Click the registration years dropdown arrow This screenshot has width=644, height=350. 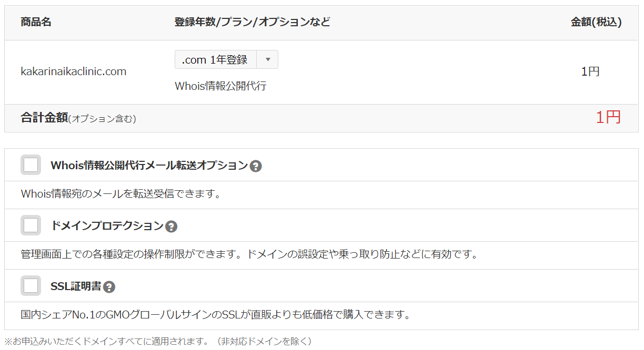click(x=267, y=59)
